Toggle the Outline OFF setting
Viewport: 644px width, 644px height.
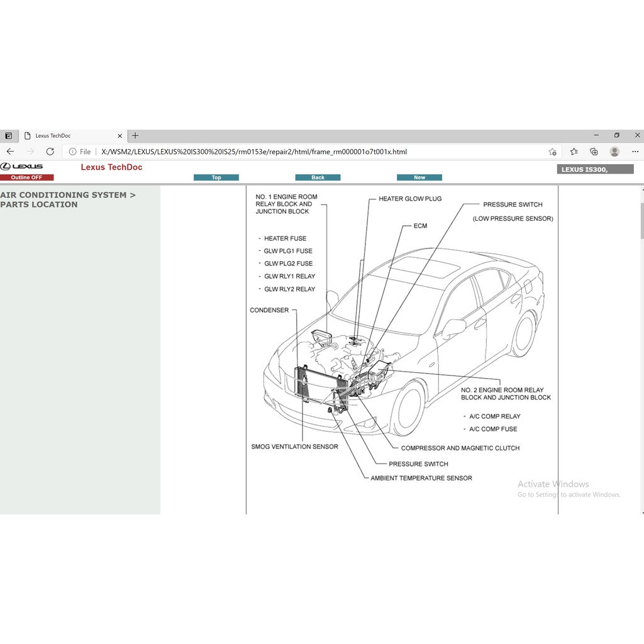click(x=26, y=177)
